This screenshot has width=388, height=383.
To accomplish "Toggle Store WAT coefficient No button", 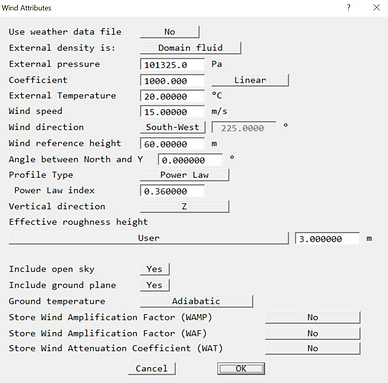I will (x=313, y=348).
